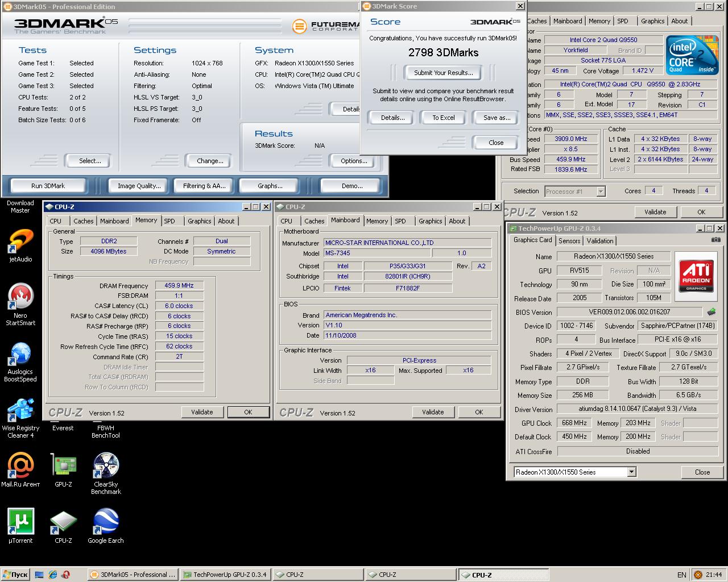Click Demo... button in 3DMark
The image size is (728, 582).
[x=352, y=186]
